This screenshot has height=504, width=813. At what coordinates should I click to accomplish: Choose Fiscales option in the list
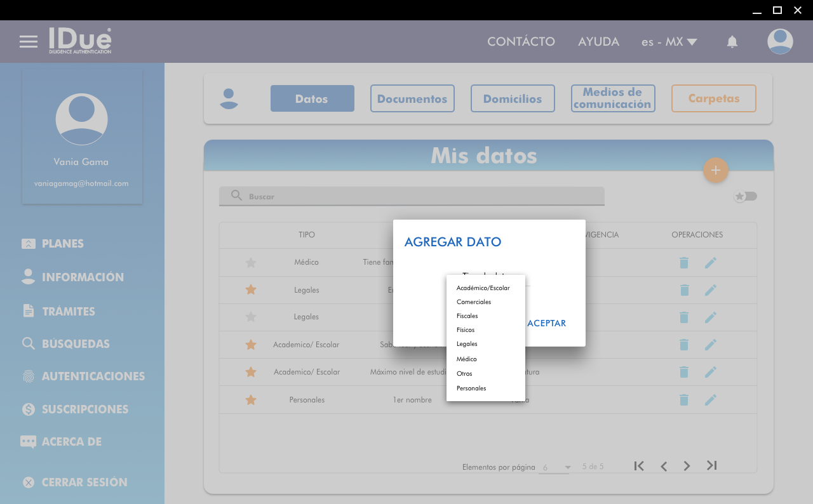[467, 316]
